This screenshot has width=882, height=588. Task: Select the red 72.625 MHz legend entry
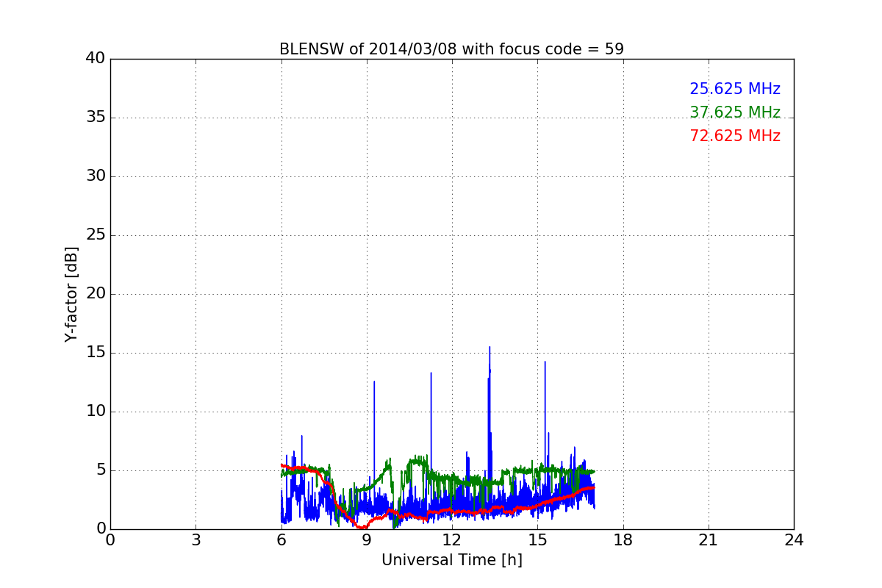[734, 136]
